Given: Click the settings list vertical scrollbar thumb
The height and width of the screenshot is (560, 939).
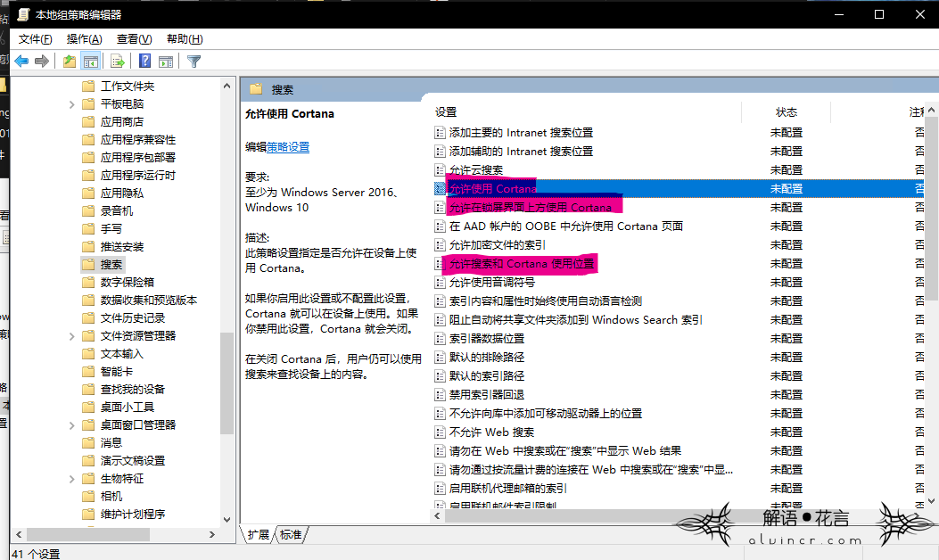Looking at the screenshot, I should 931,207.
